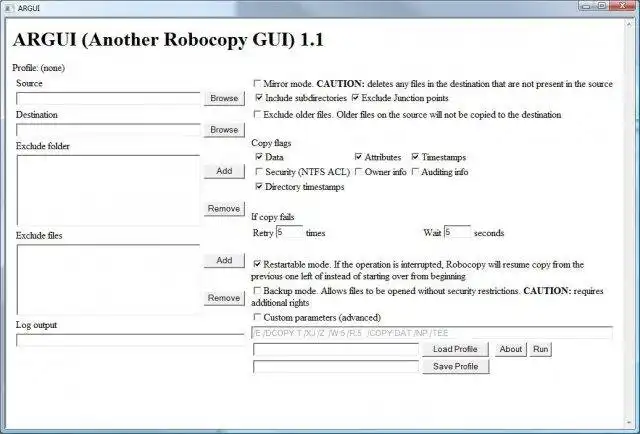Click the custom parameters command field
The width and height of the screenshot is (640, 434).
pos(432,333)
